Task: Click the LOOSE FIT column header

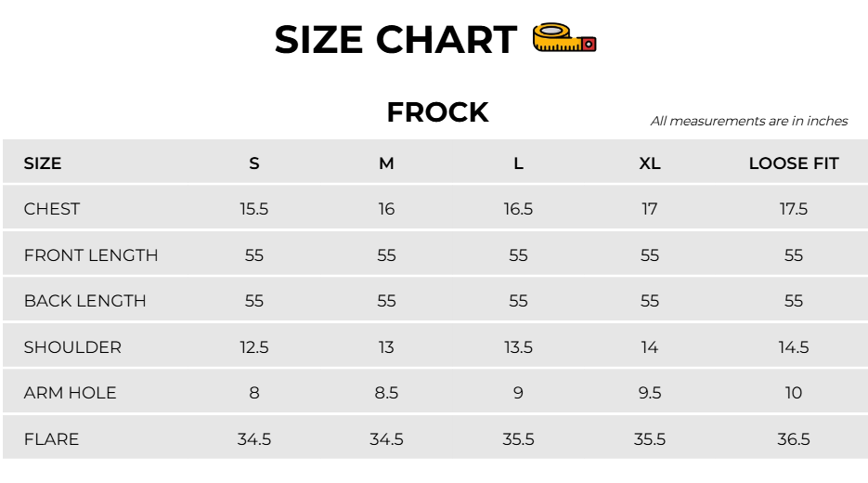Action: pyautogui.click(x=794, y=163)
